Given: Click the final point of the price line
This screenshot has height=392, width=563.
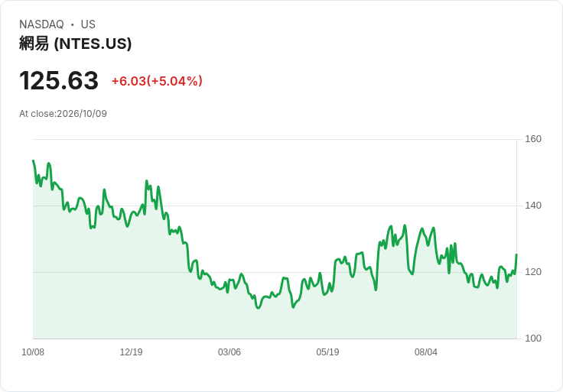Looking at the screenshot, I should click(516, 254).
